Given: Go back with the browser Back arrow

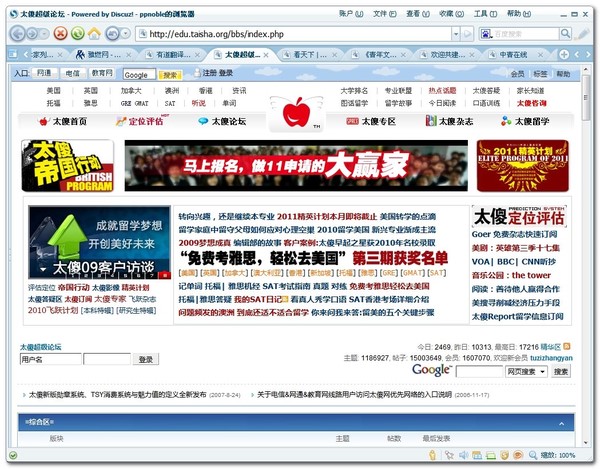Looking at the screenshot, I should (17, 34).
